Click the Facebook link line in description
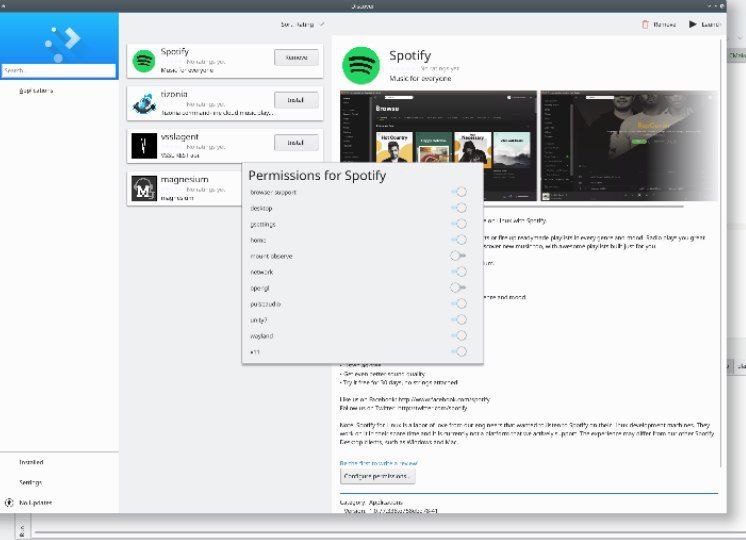The width and height of the screenshot is (746, 540). tap(414, 400)
